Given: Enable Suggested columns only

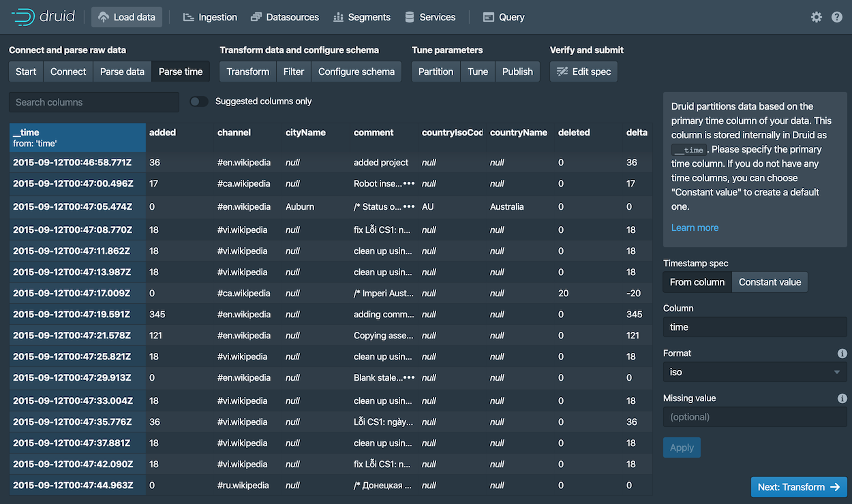Looking at the screenshot, I should tap(198, 101).
